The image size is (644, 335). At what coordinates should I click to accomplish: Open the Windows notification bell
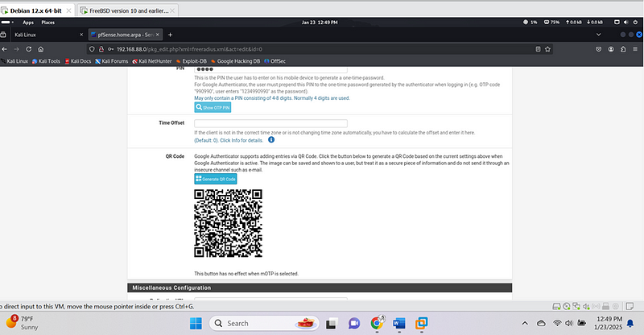tap(630, 324)
